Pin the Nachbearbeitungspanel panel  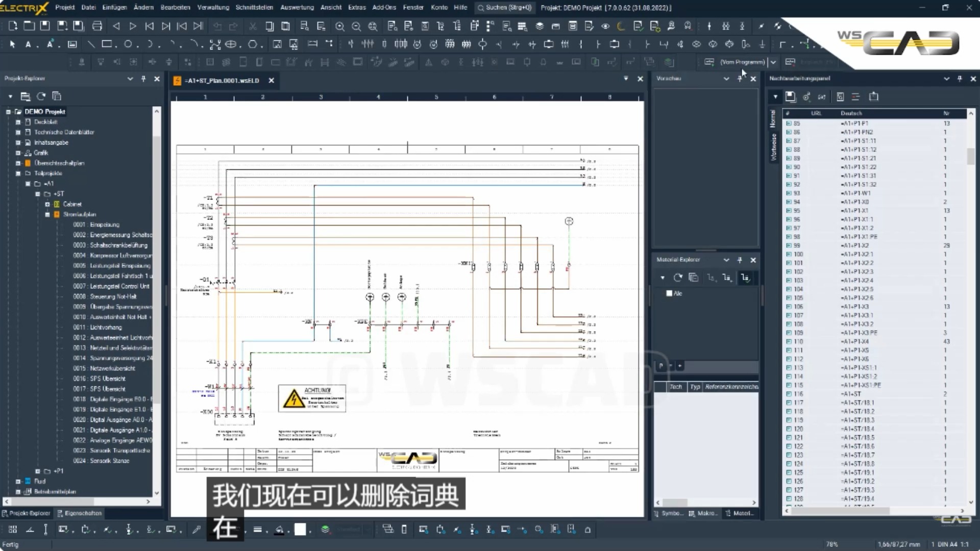[x=960, y=79]
